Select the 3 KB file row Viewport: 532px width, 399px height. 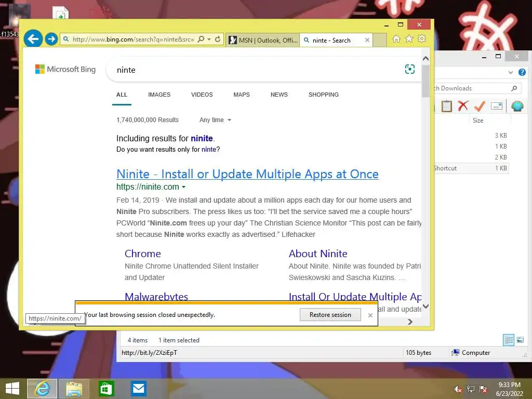pos(471,136)
